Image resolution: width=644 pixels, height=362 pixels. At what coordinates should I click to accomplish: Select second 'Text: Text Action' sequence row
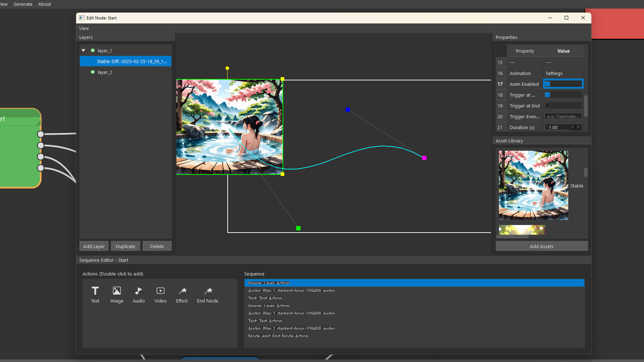pyautogui.click(x=414, y=321)
